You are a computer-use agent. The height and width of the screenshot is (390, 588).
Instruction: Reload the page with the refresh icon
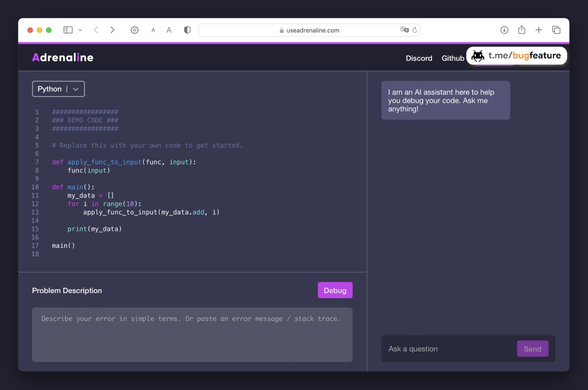click(x=415, y=30)
